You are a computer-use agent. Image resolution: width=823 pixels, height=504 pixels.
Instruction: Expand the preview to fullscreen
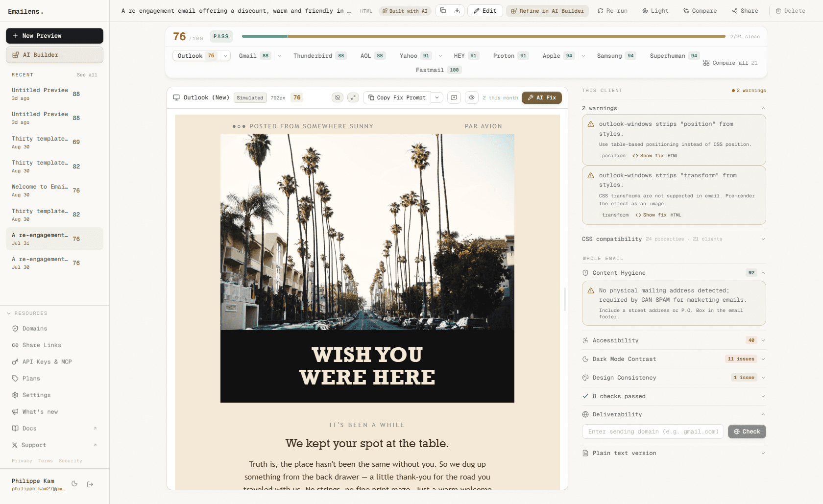coord(353,97)
